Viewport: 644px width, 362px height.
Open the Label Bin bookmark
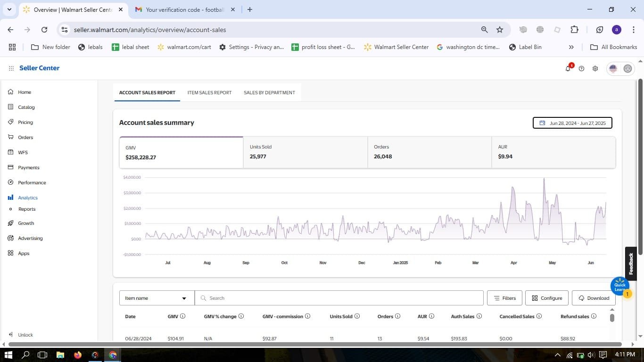525,47
